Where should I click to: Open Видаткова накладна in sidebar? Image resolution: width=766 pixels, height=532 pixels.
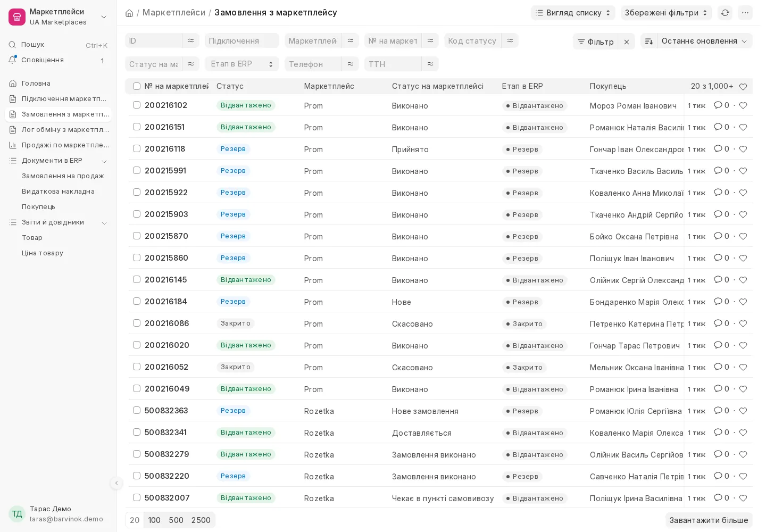point(58,191)
